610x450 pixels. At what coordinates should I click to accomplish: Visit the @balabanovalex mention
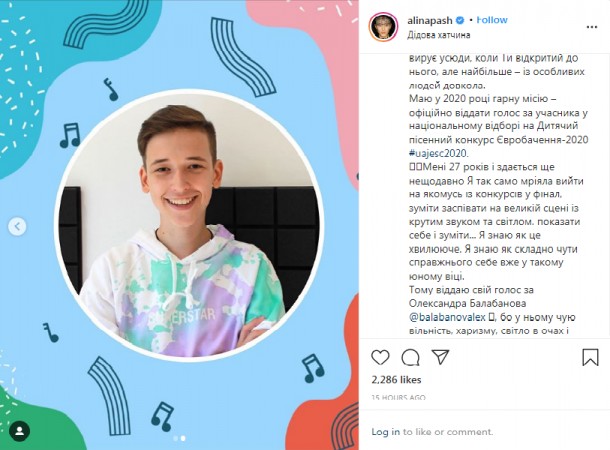point(447,317)
